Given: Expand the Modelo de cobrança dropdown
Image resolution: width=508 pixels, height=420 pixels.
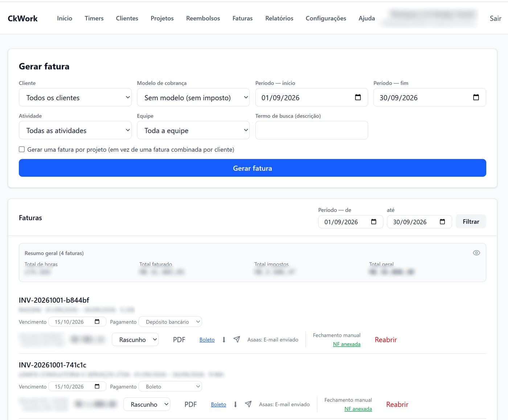Looking at the screenshot, I should click(193, 97).
